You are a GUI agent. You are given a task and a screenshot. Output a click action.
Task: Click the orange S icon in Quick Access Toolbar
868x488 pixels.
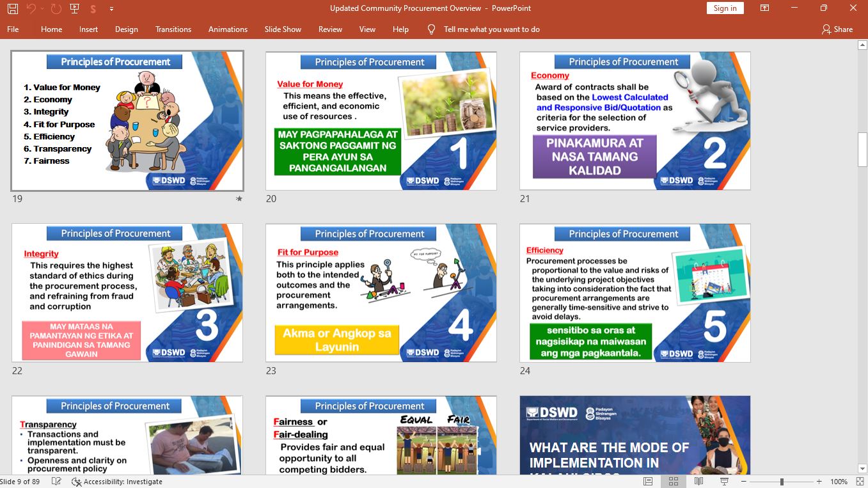pyautogui.click(x=93, y=8)
